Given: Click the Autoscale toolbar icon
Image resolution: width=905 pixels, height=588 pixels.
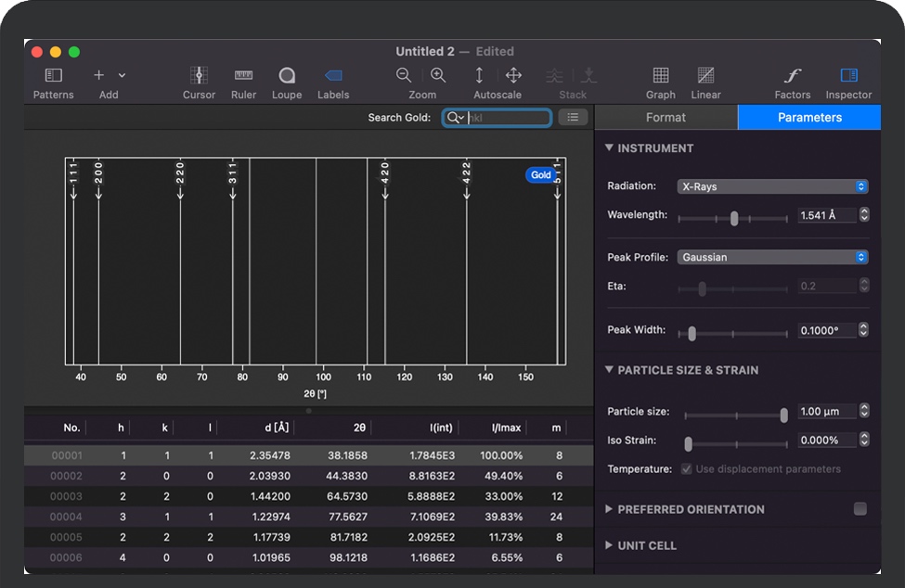Looking at the screenshot, I should (479, 76).
